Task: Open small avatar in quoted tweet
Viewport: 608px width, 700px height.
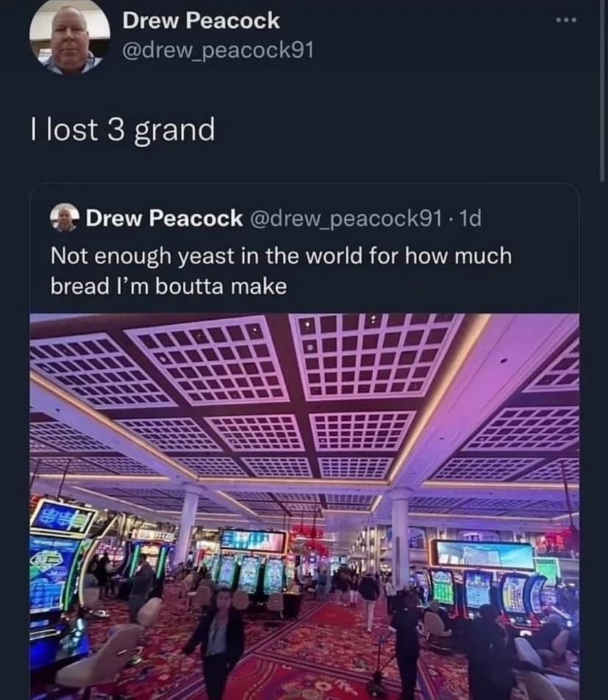Action: (65, 218)
